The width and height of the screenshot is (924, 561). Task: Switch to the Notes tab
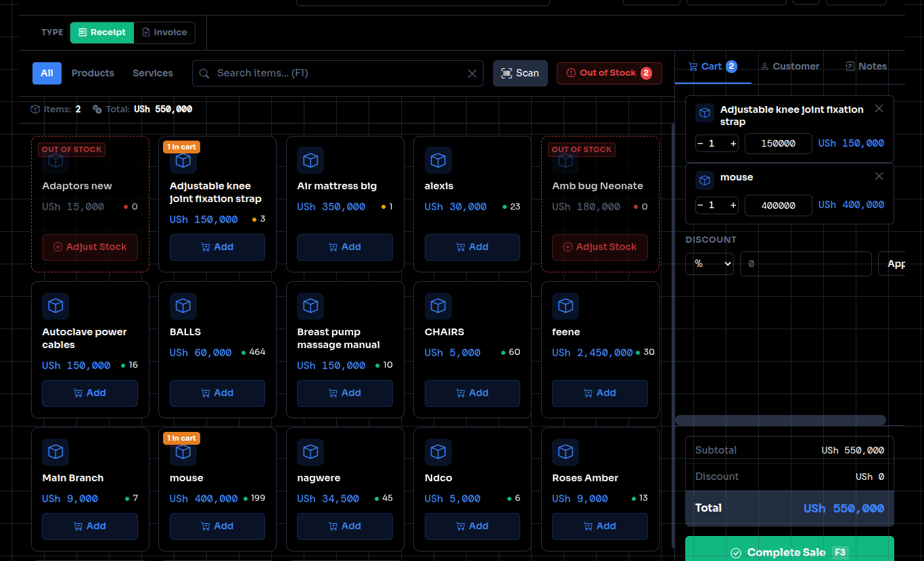tap(867, 66)
